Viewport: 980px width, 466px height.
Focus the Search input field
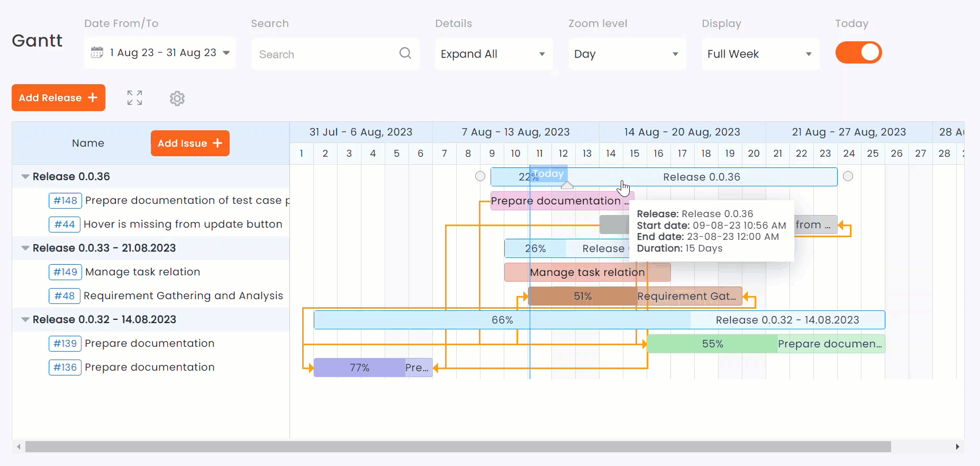click(x=325, y=55)
